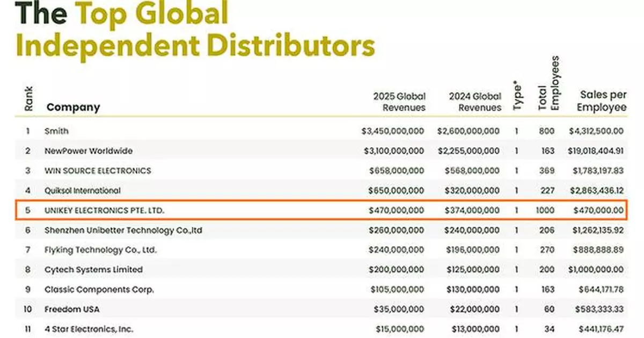The width and height of the screenshot is (644, 338).
Task: Select the $3,100,000,000 revenue cell
Action: [x=393, y=151]
